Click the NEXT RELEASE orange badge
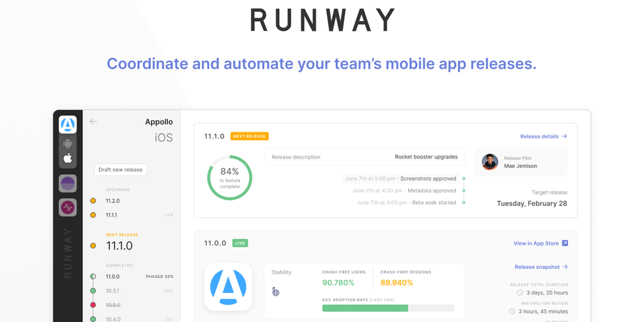Image resolution: width=644 pixels, height=322 pixels. click(x=249, y=136)
